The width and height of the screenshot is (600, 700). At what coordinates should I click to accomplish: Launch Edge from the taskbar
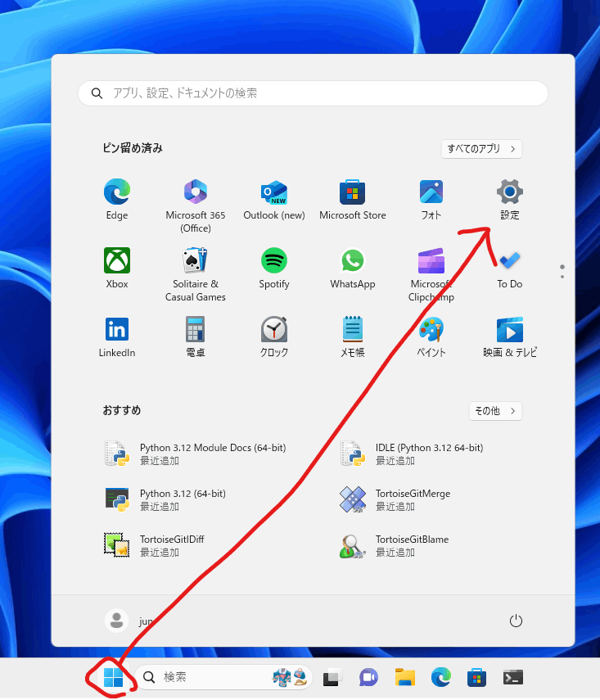[441, 677]
